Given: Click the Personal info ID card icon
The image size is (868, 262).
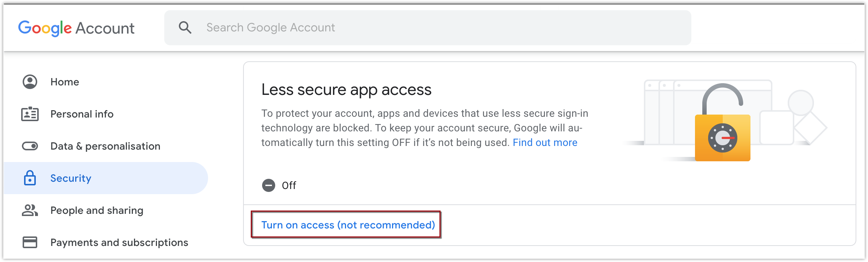Looking at the screenshot, I should (30, 114).
